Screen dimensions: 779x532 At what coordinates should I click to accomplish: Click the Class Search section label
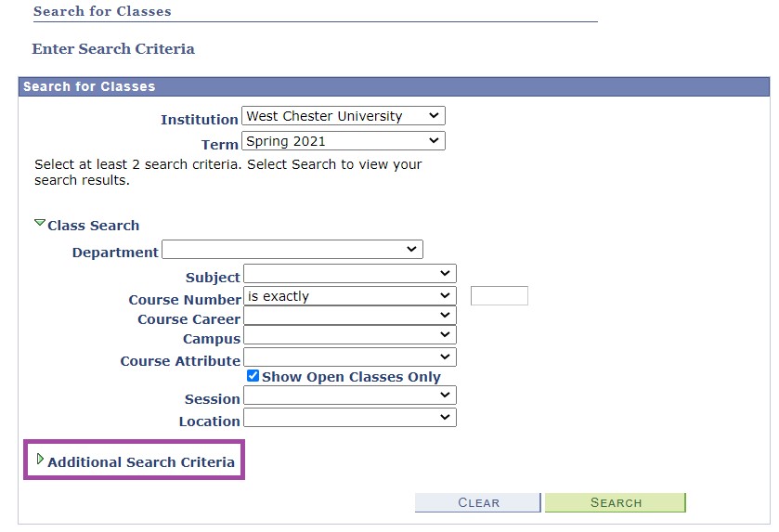(94, 226)
